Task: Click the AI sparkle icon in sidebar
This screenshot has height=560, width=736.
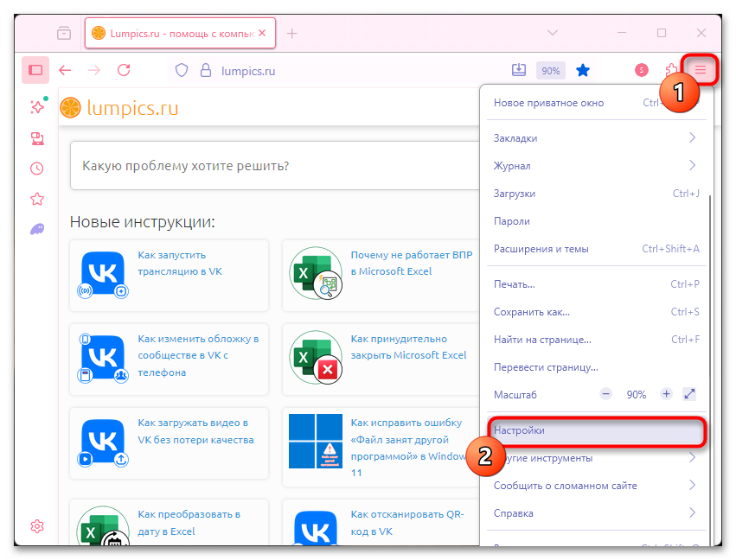Action: click(36, 107)
